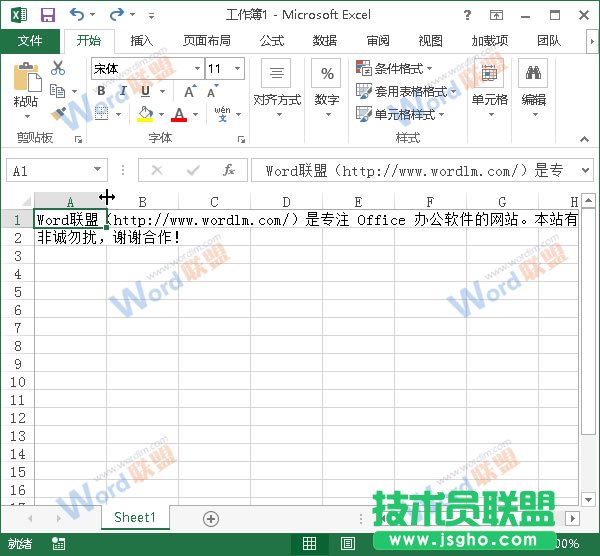Select column C header

click(215, 201)
